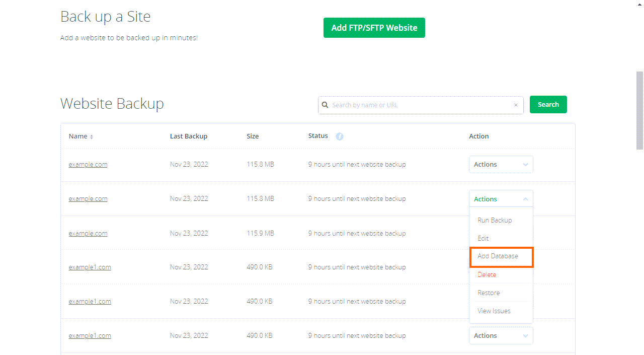Viewport: 644px width, 355px height.
Task: Choose Delete from the Actions menu
Action: click(x=487, y=274)
